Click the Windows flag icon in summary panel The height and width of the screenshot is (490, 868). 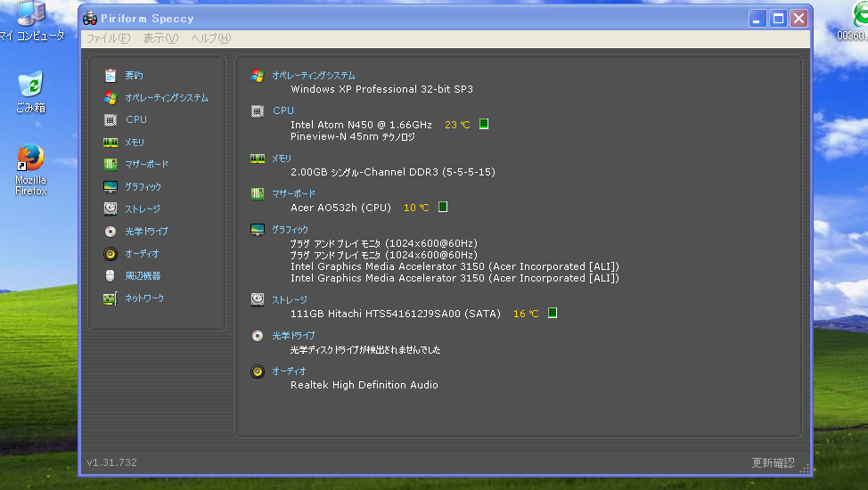[258, 76]
